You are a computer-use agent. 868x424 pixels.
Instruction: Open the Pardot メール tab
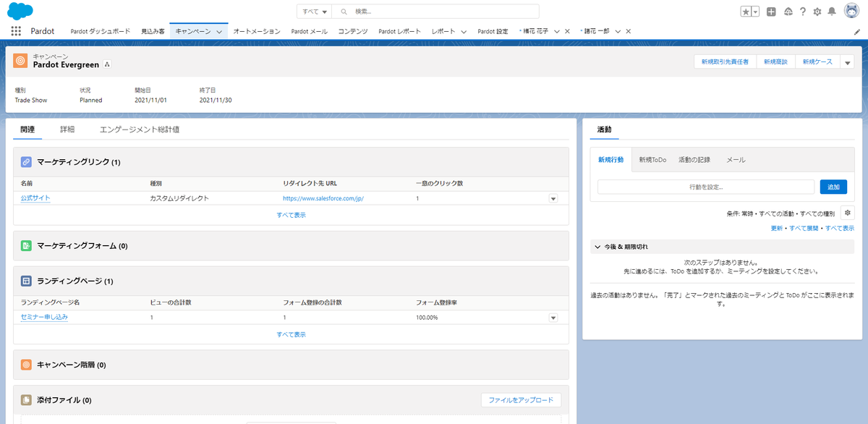click(309, 32)
